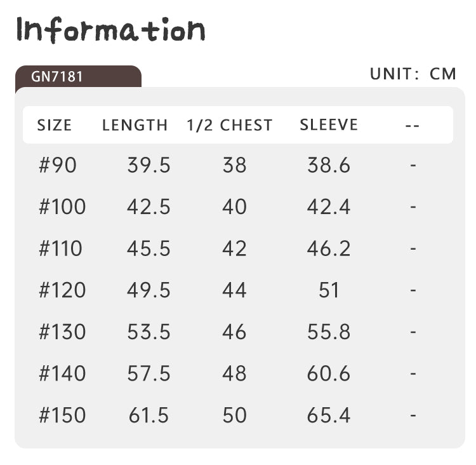Click chest value 50 for #150
476x465 pixels.
pos(234,415)
